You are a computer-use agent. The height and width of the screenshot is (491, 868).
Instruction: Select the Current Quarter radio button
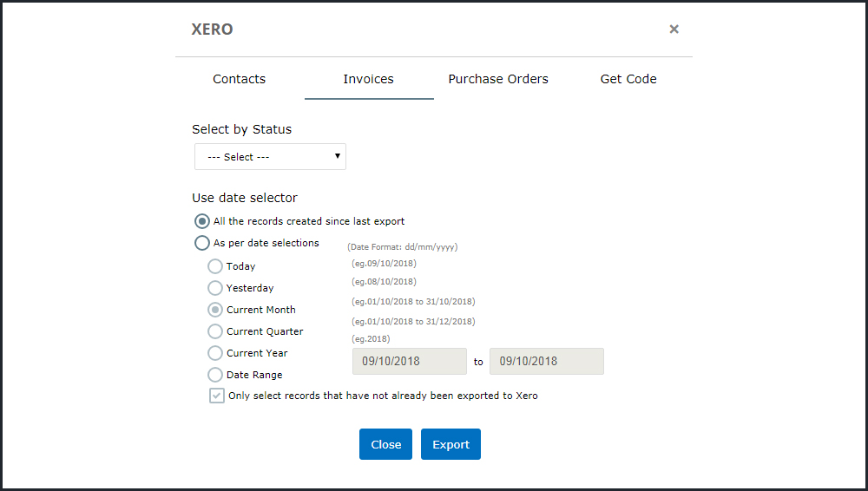pyautogui.click(x=214, y=331)
